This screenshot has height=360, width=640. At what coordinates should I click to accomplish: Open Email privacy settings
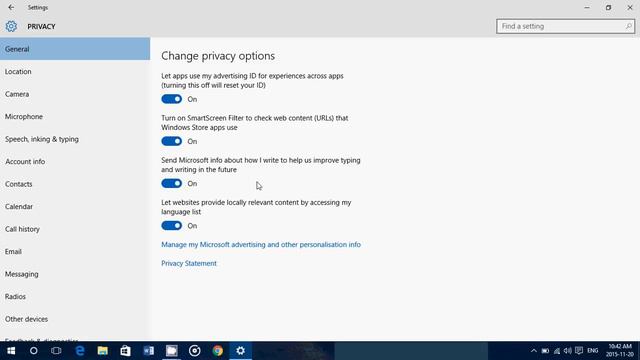[75, 251]
